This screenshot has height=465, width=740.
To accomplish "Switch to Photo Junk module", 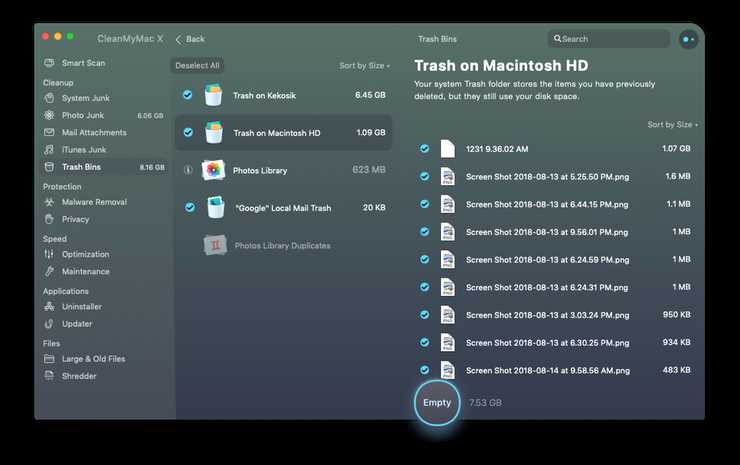I will (83, 115).
